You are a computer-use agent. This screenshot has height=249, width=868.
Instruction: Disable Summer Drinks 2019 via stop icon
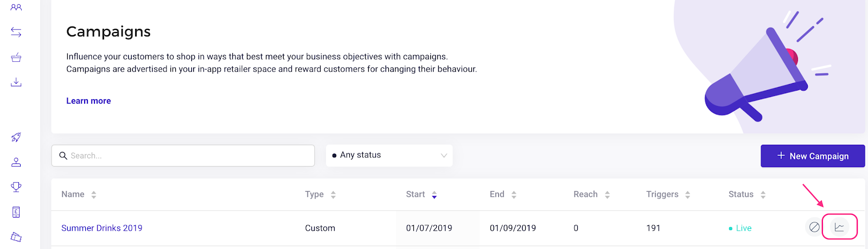coord(814,227)
